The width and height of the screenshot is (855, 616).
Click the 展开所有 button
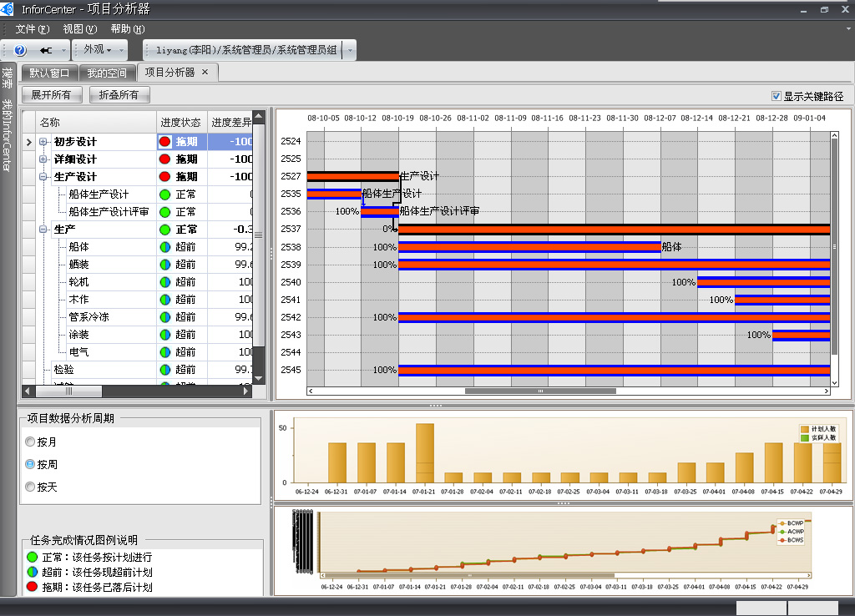[x=52, y=95]
